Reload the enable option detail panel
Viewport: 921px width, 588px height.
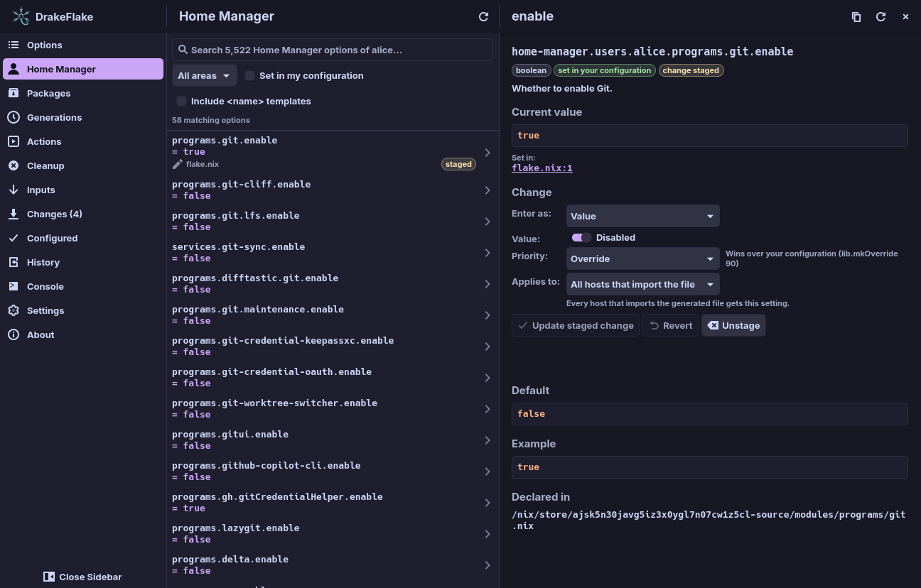pos(880,16)
